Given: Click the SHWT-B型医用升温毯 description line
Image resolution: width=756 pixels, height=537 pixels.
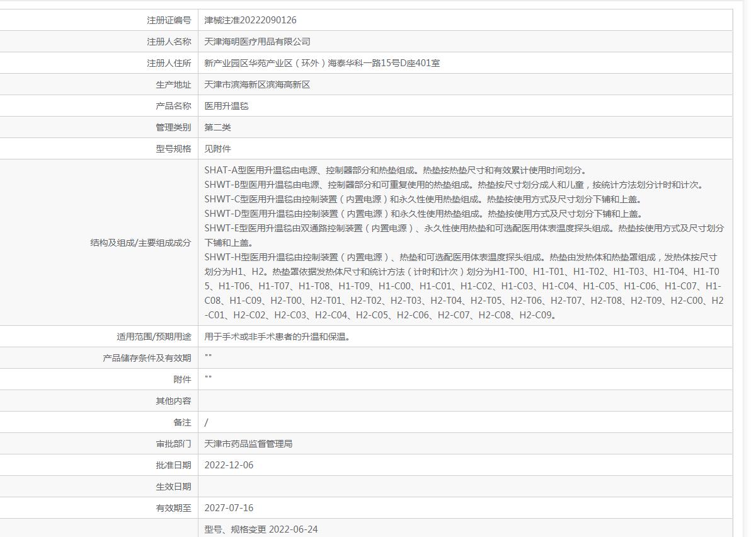Looking at the screenshot, I should [x=454, y=185].
